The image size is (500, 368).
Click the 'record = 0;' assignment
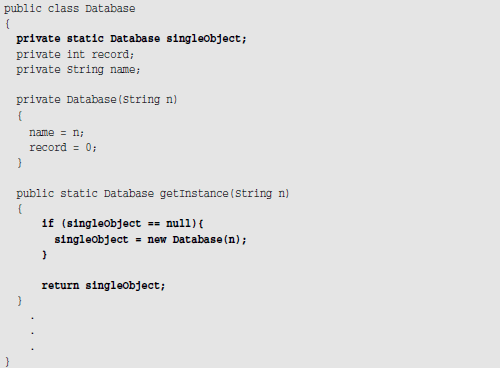pyautogui.click(x=63, y=147)
